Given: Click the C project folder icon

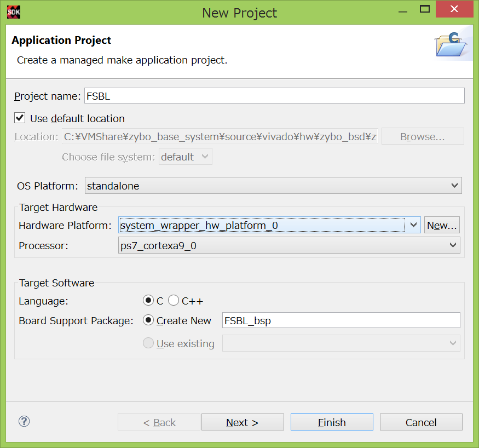Looking at the screenshot, I should click(451, 45).
